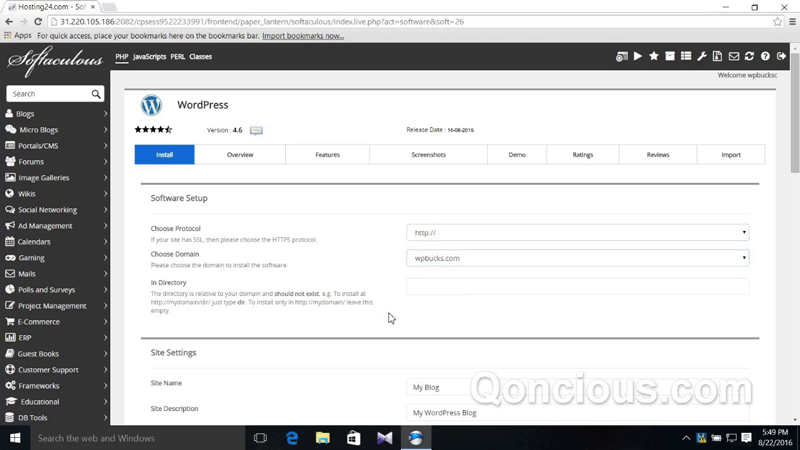Screen dimensions: 800x450
Task: Click the sync arrows icon in top toolbar
Action: click(749, 57)
